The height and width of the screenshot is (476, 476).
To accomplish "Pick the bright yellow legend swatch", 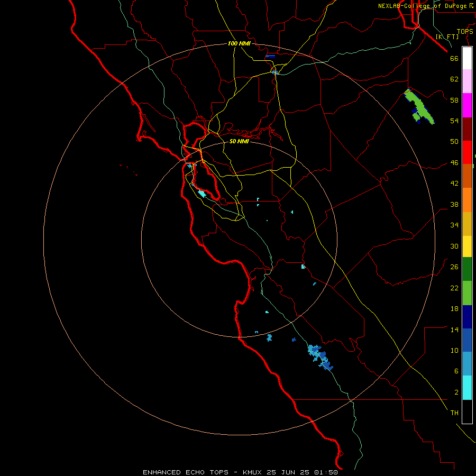I will 467,246.
